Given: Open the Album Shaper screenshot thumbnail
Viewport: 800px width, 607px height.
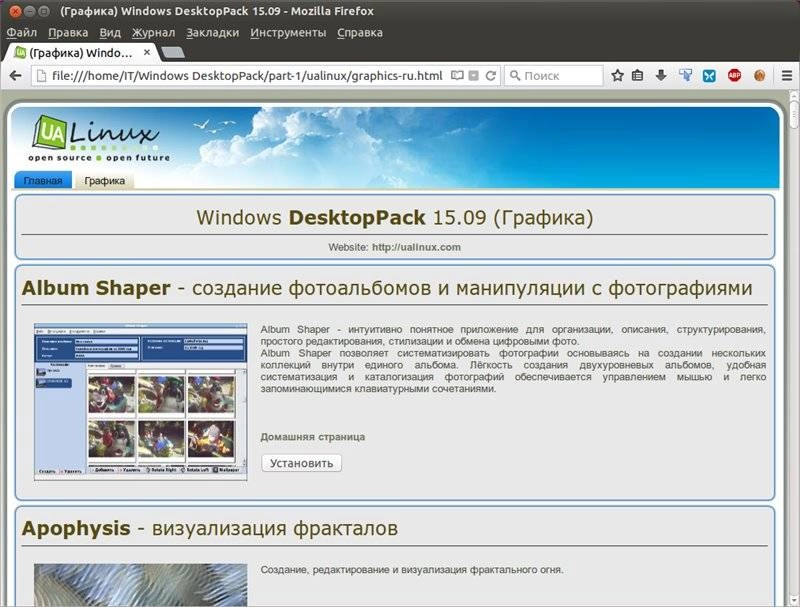Looking at the screenshot, I should click(x=140, y=402).
